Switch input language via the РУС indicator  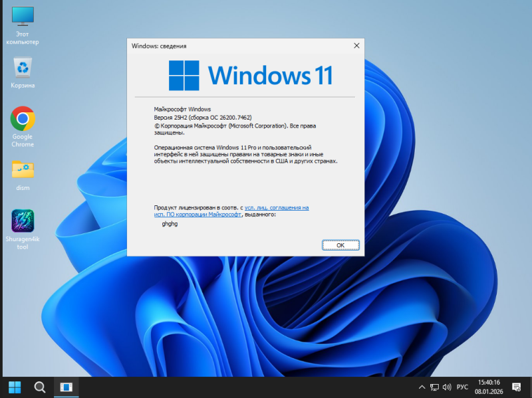[463, 387]
